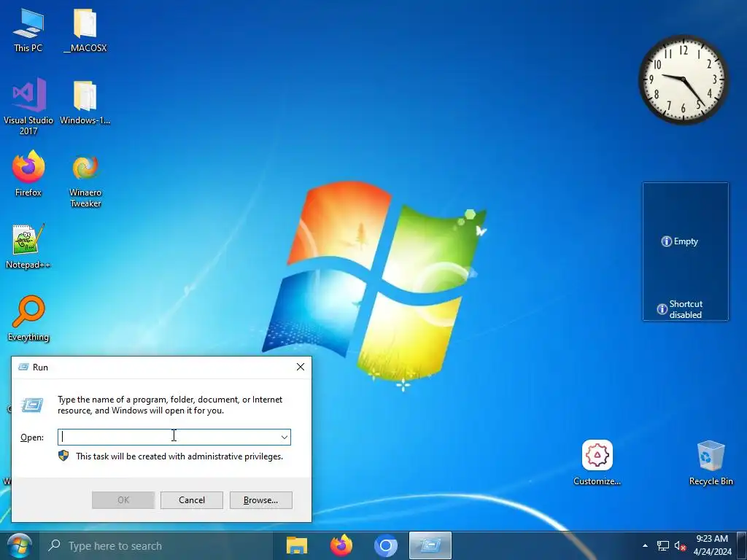Click the Type here to search box
The width and height of the screenshot is (747, 560).
tap(156, 545)
